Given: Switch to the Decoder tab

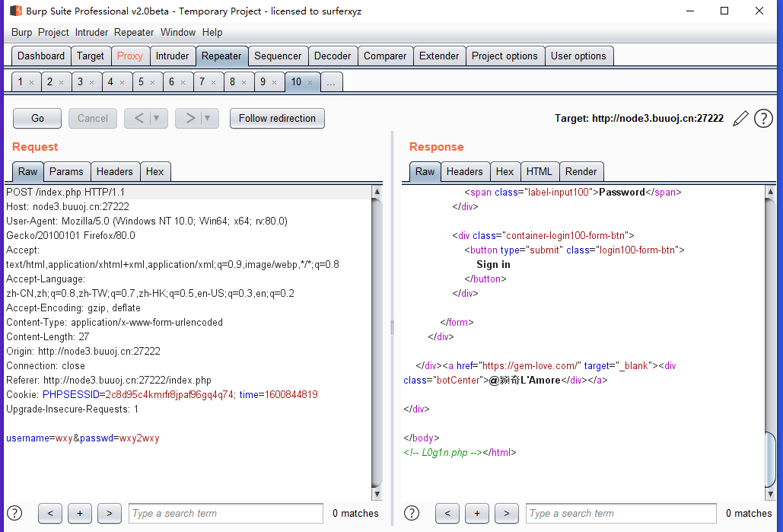Looking at the screenshot, I should coord(333,56).
